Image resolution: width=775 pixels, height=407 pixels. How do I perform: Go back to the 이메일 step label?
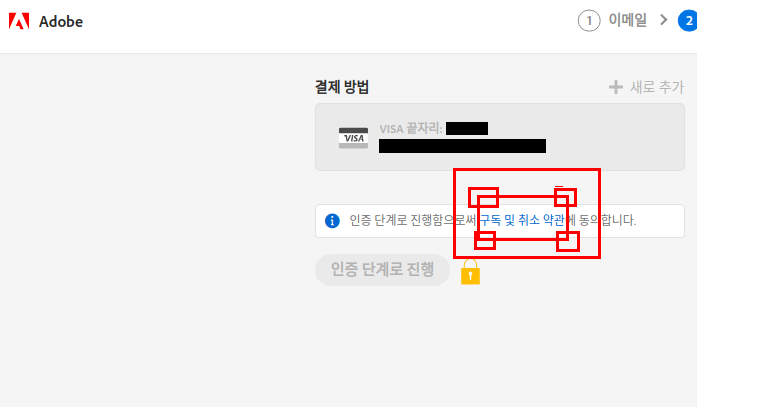click(627, 20)
